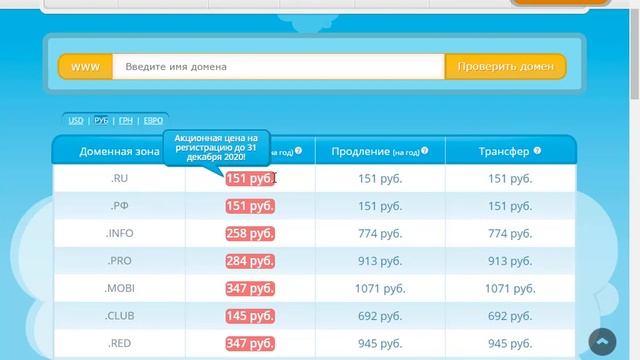The width and height of the screenshot is (640, 360).
Task: Click the .CLUB domain zone cell
Action: click(x=119, y=316)
